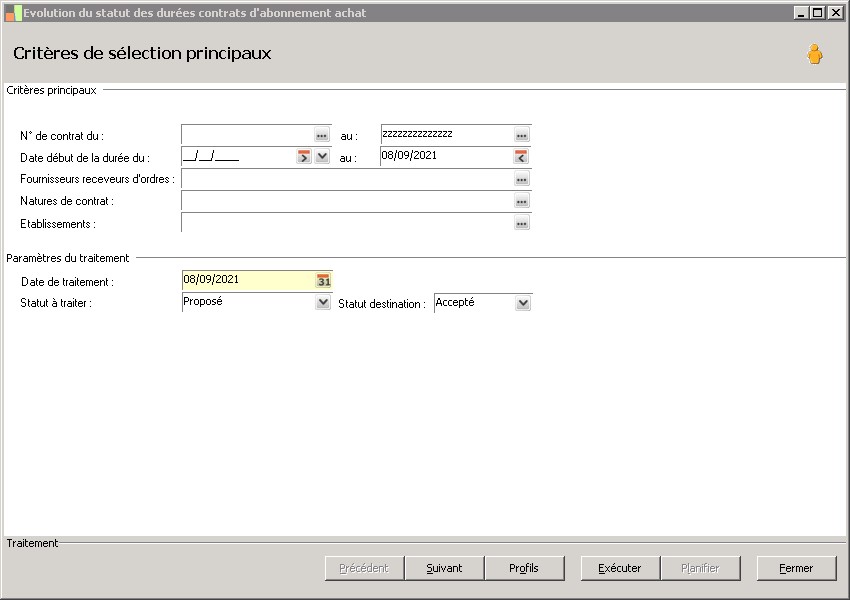Open lookup for ending contract number
Screen dimensions: 850x600
521,136
